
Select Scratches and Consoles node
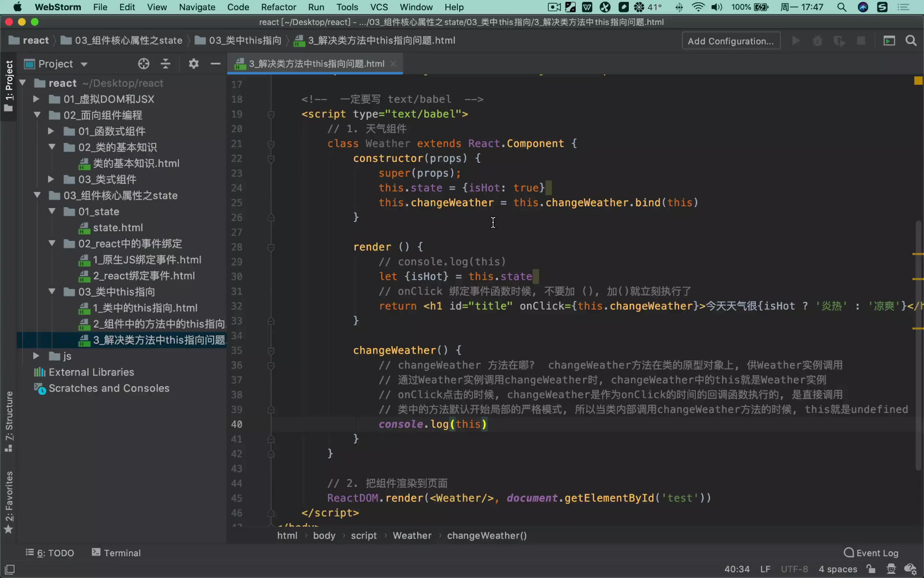pos(102,388)
